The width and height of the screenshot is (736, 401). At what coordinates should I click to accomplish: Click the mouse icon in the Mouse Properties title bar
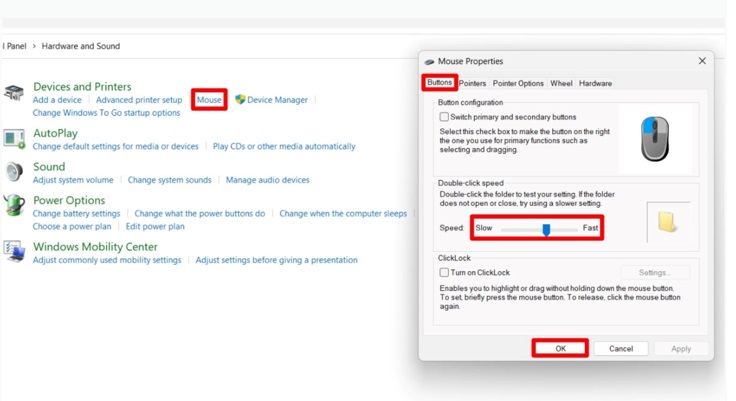[429, 62]
